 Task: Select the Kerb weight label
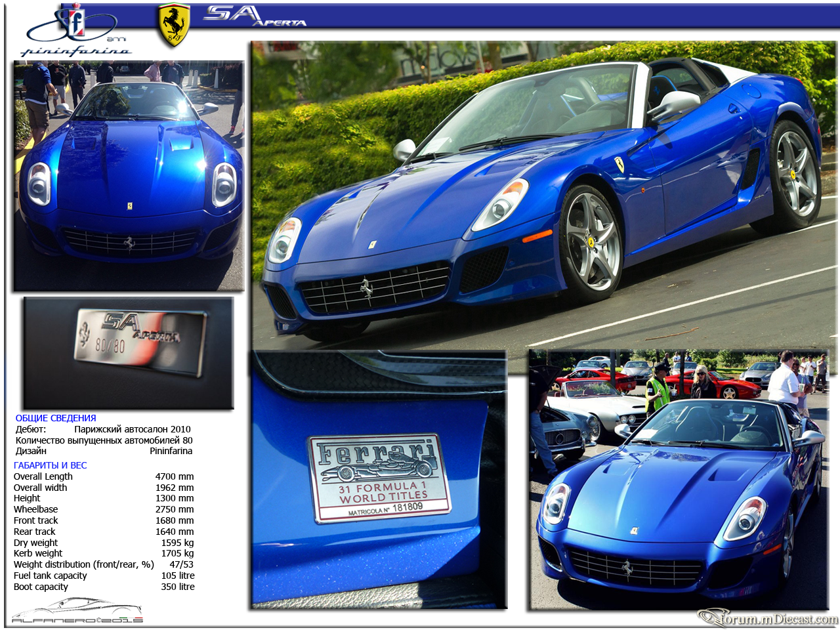[x=38, y=553]
